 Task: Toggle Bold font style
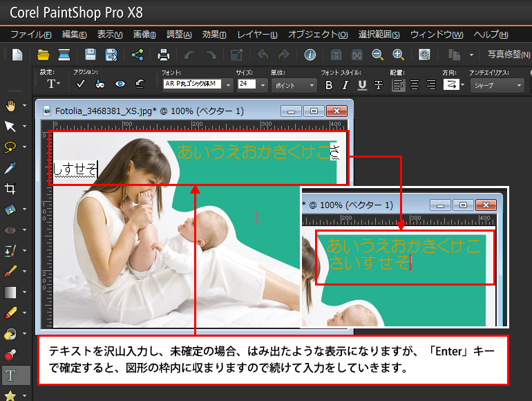329,85
